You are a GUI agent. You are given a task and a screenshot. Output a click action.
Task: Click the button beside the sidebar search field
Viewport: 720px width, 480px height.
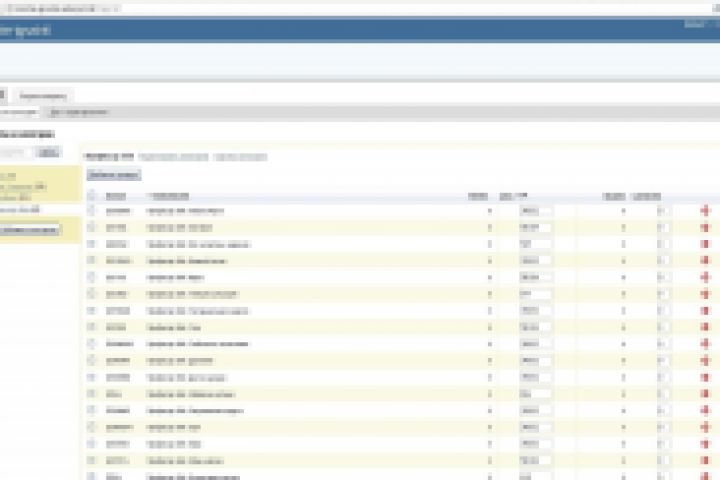48,152
